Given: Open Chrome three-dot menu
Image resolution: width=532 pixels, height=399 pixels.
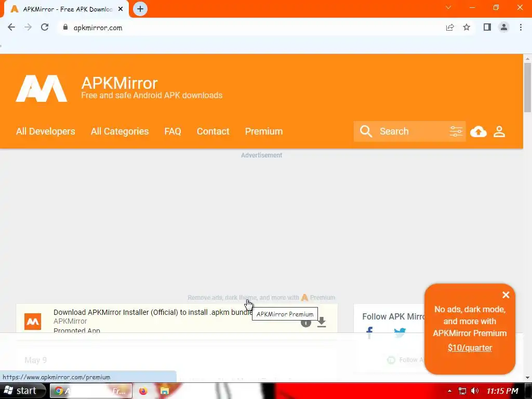Looking at the screenshot, I should [x=521, y=27].
